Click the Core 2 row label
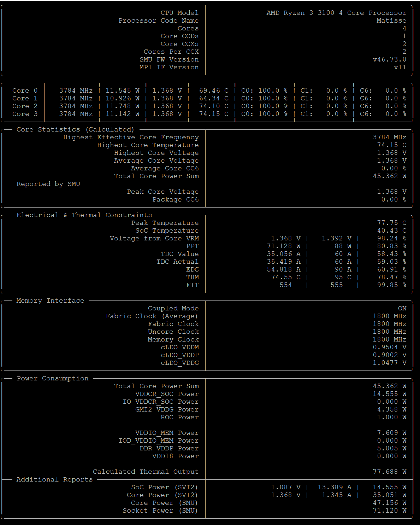The width and height of the screenshot is (420, 525). (25, 106)
